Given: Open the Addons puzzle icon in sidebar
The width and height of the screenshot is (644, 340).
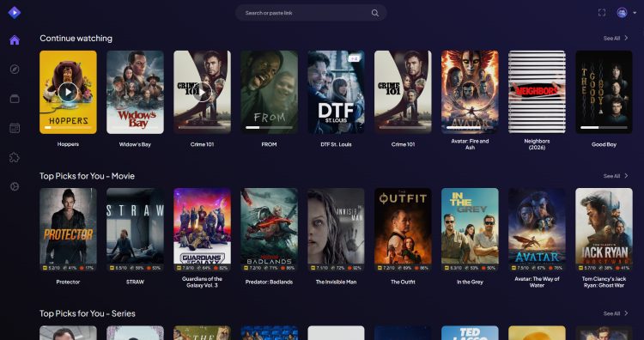Looking at the screenshot, I should click(x=15, y=157).
